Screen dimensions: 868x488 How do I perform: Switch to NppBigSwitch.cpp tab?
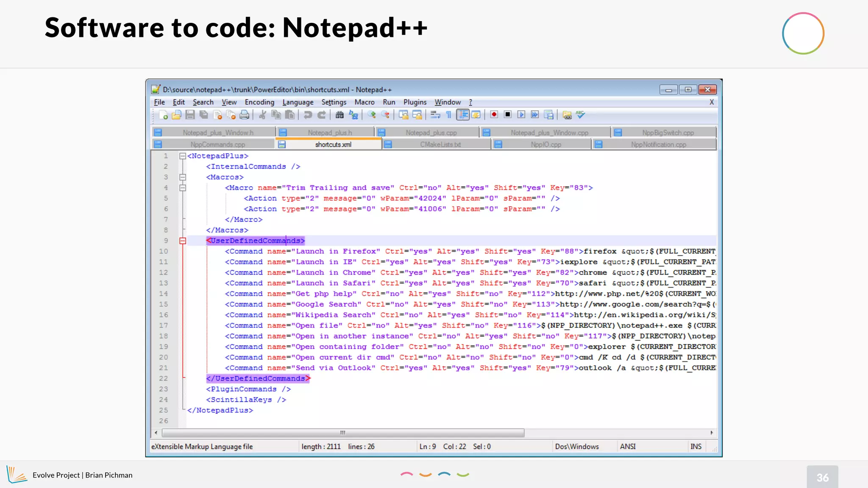[664, 133]
